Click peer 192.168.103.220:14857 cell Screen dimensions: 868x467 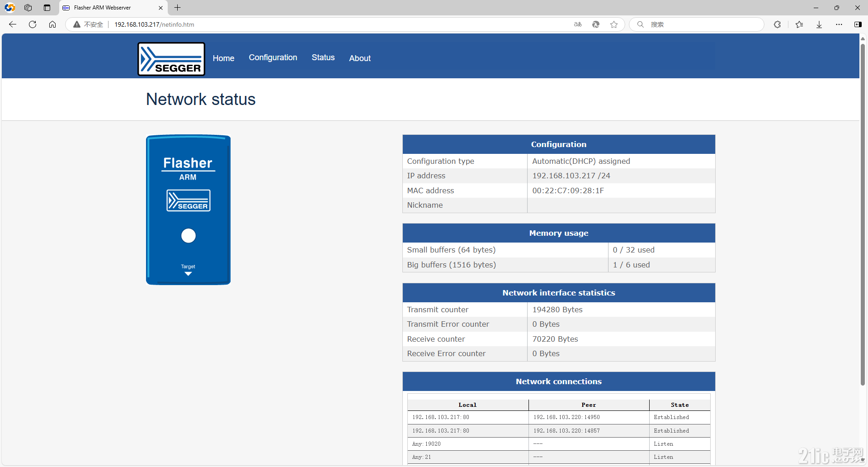(x=589, y=431)
